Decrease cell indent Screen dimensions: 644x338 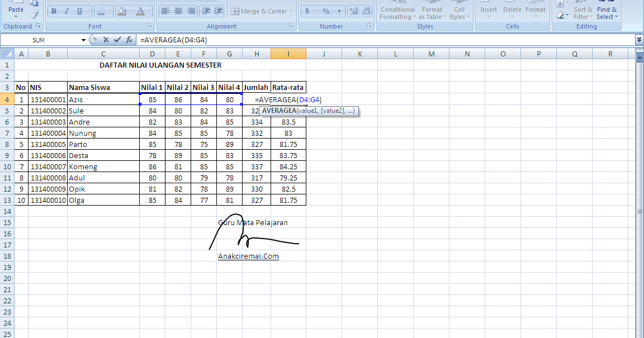[206, 11]
